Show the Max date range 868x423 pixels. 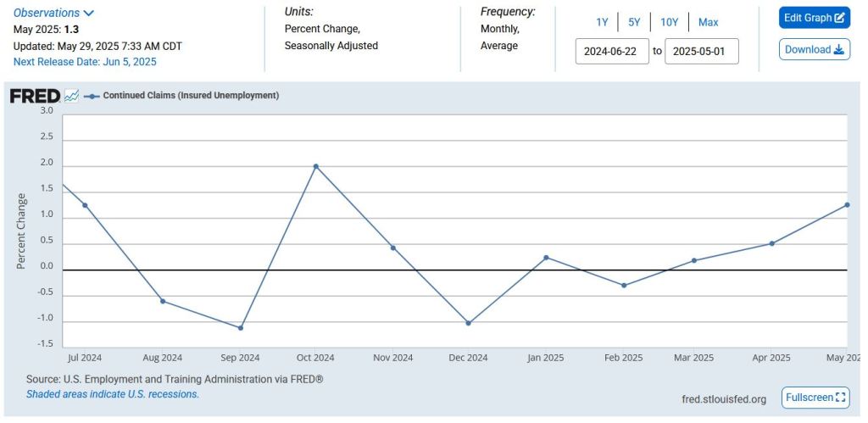tap(708, 22)
